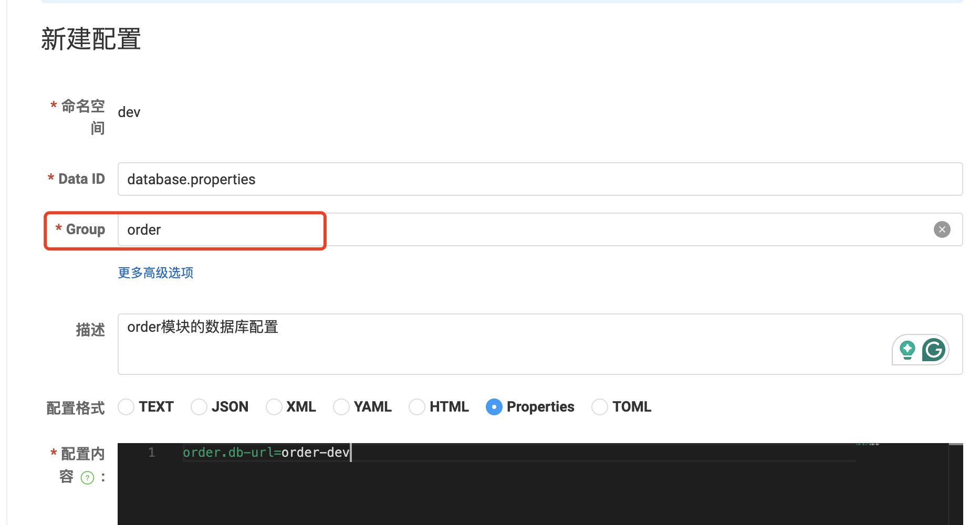Image resolution: width=980 pixels, height=525 pixels.
Task: Select the TEXT format radio button
Action: click(x=126, y=407)
